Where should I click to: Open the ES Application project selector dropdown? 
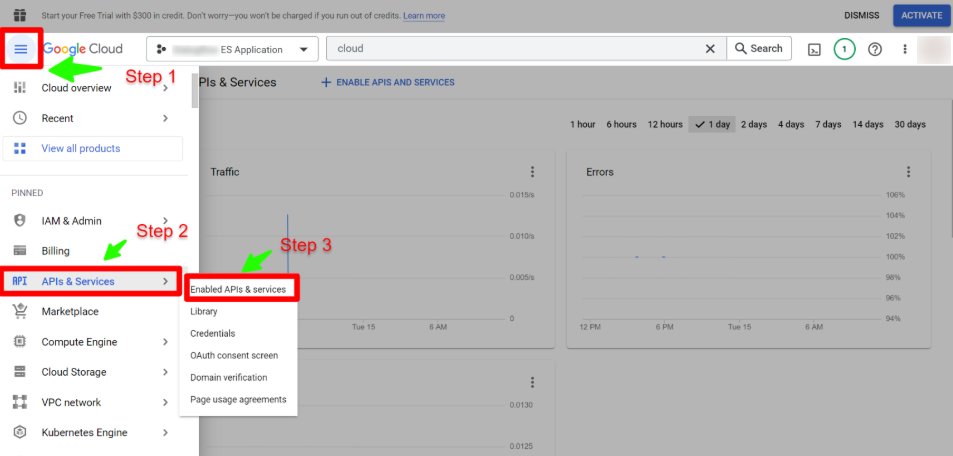click(x=232, y=49)
